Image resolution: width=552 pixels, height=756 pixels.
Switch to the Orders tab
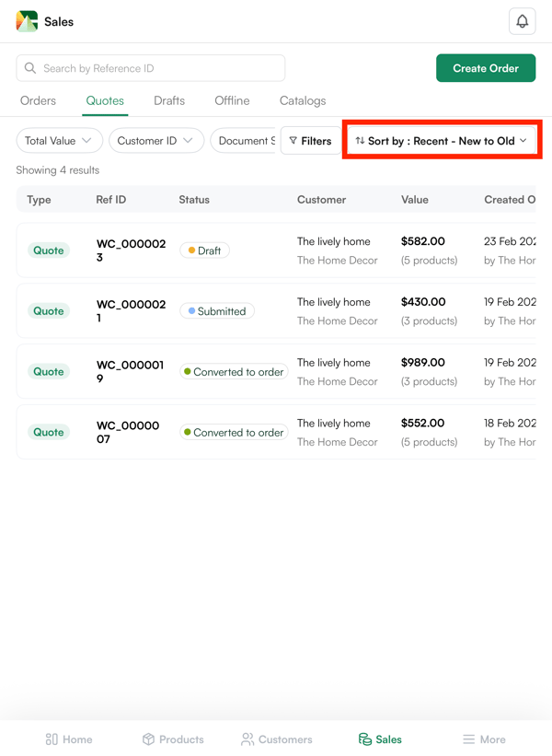pos(38,100)
